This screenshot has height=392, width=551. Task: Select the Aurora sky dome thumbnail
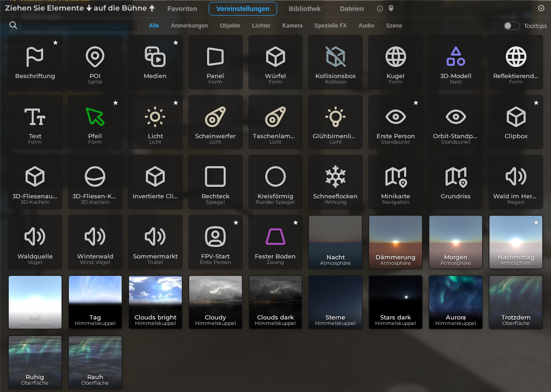coord(456,302)
